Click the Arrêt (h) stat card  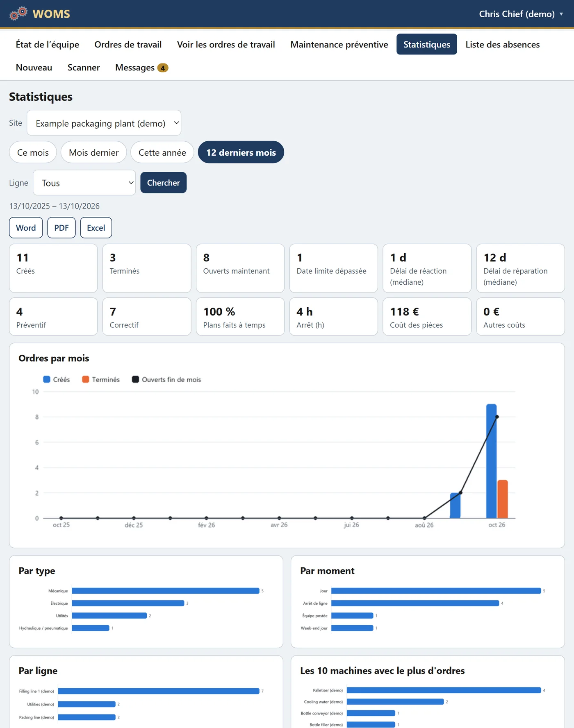click(334, 317)
